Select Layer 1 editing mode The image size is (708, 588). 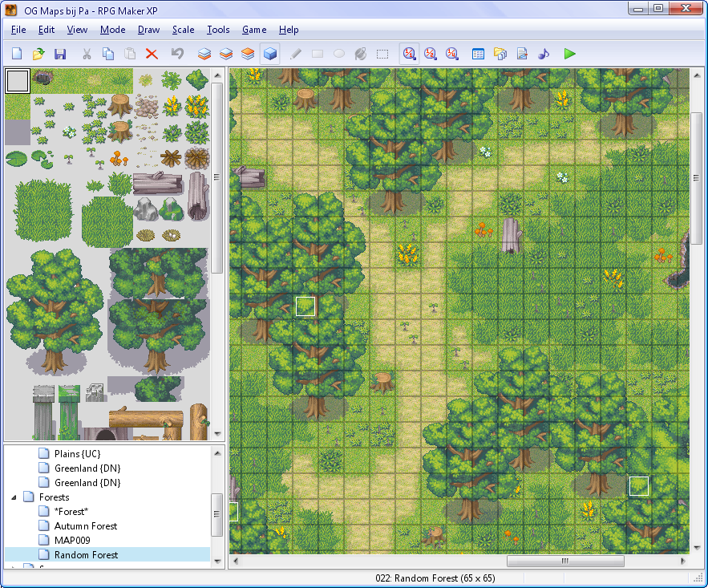(x=204, y=54)
